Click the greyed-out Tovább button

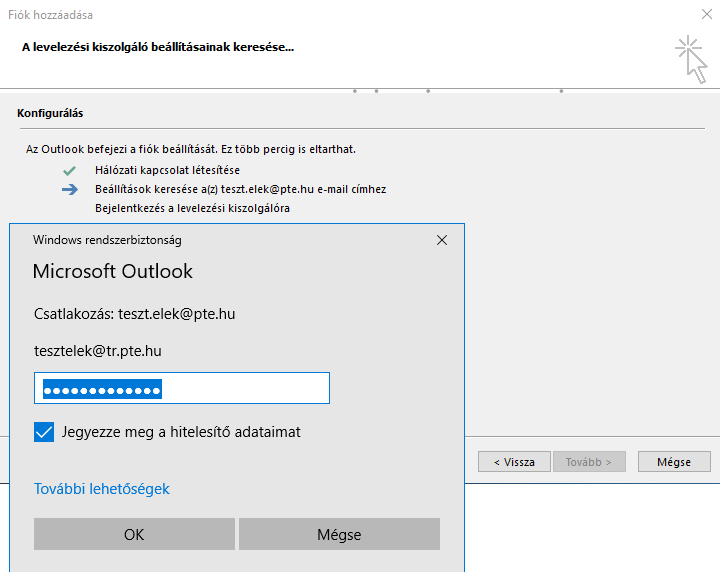(589, 462)
